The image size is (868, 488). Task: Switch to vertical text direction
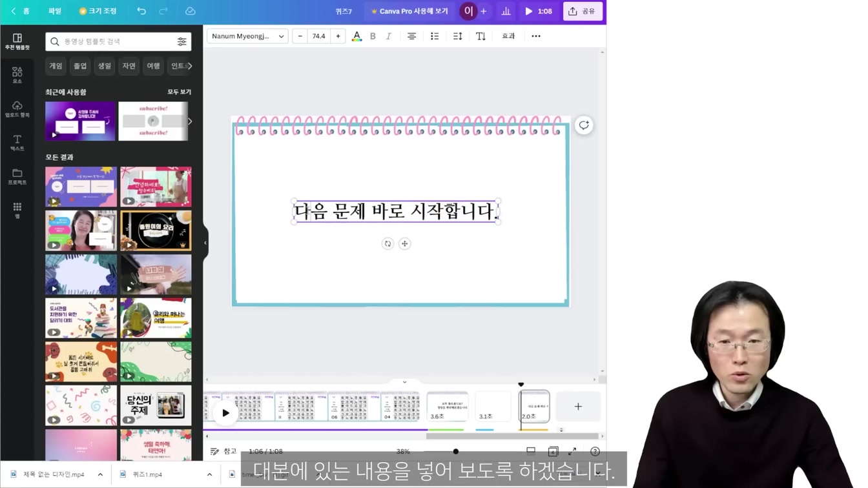(x=480, y=36)
